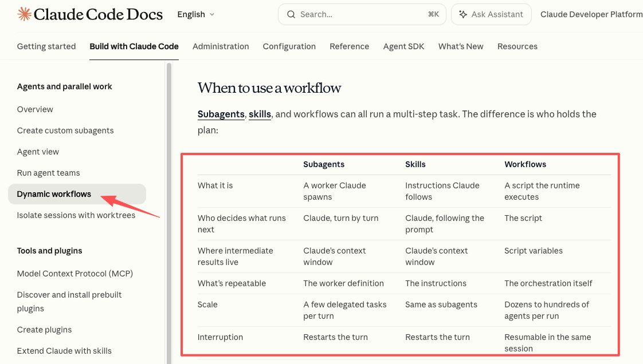Click the magnifier icon in the search box
This screenshot has width=643, height=364.
[291, 14]
